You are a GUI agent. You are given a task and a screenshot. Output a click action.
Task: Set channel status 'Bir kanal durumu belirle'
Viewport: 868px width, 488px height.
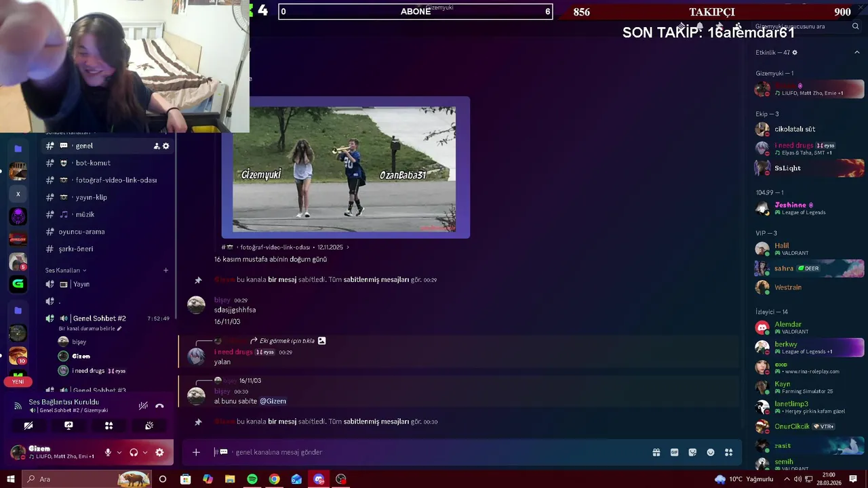coord(90,329)
